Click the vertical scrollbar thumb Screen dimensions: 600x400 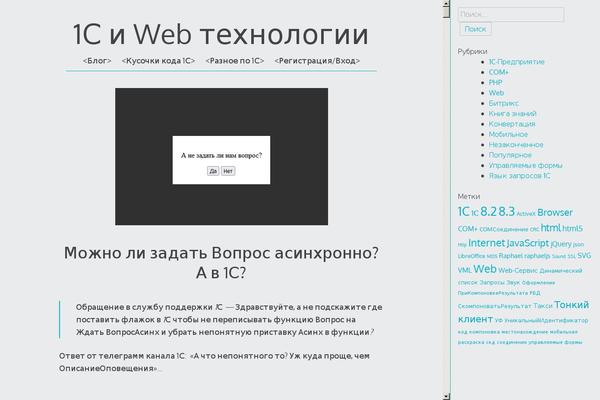click(446, 12)
